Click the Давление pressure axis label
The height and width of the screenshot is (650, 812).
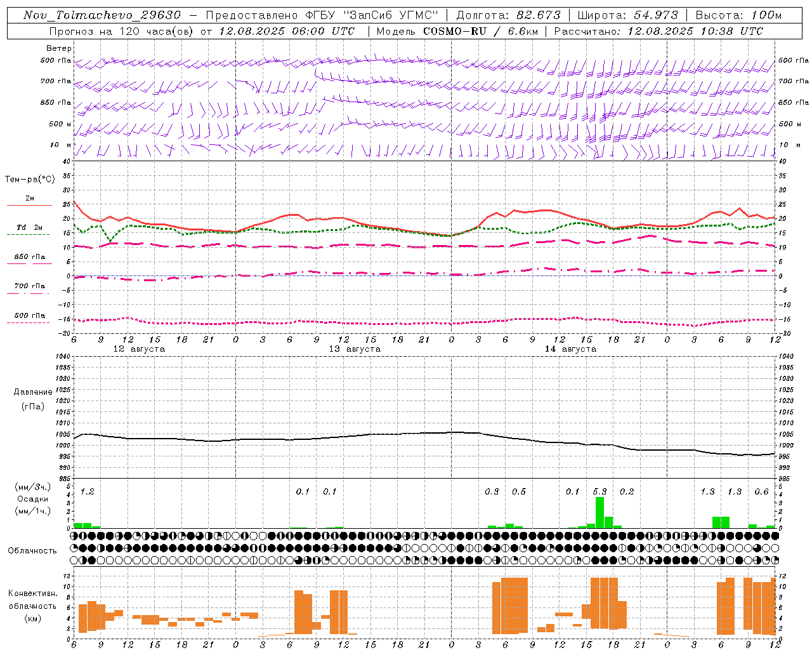[x=33, y=392]
